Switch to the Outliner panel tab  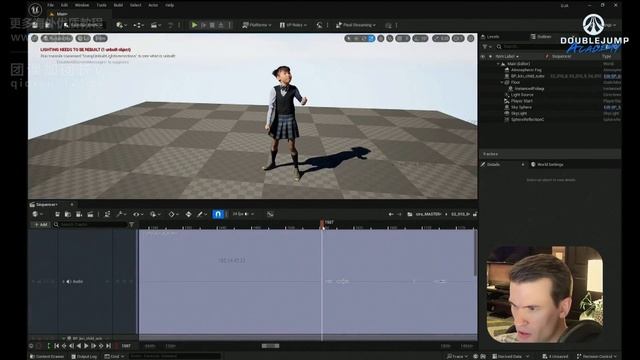(x=541, y=37)
